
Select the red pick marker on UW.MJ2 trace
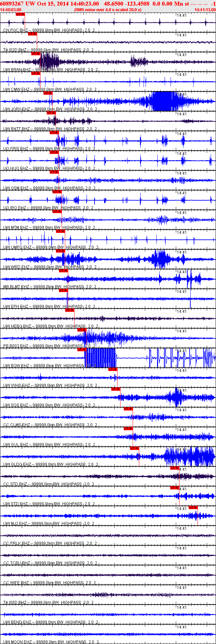[x=193, y=508]
